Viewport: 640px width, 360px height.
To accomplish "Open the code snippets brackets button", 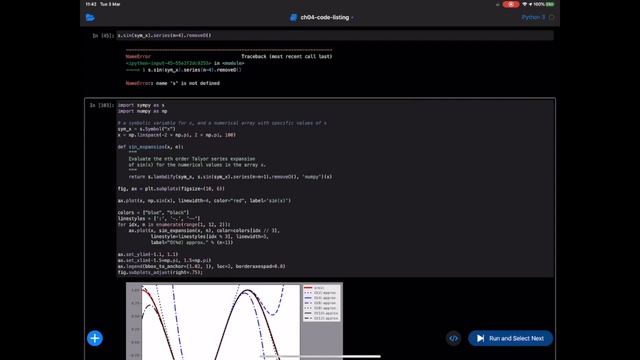I will [x=453, y=338].
